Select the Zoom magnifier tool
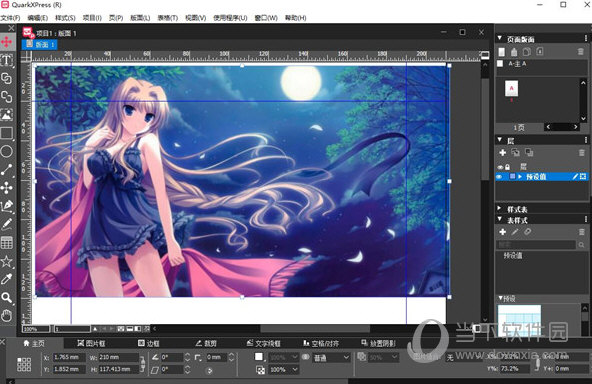 [x=7, y=298]
